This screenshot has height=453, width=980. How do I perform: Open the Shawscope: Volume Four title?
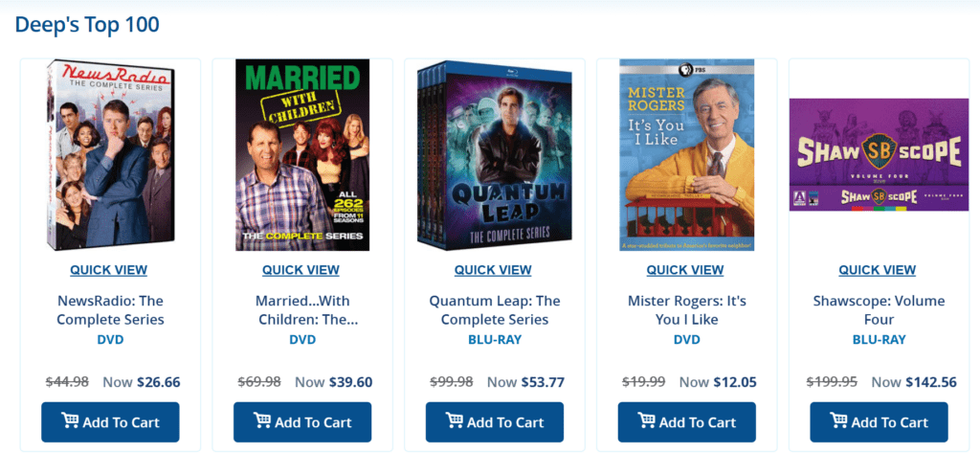(879, 310)
